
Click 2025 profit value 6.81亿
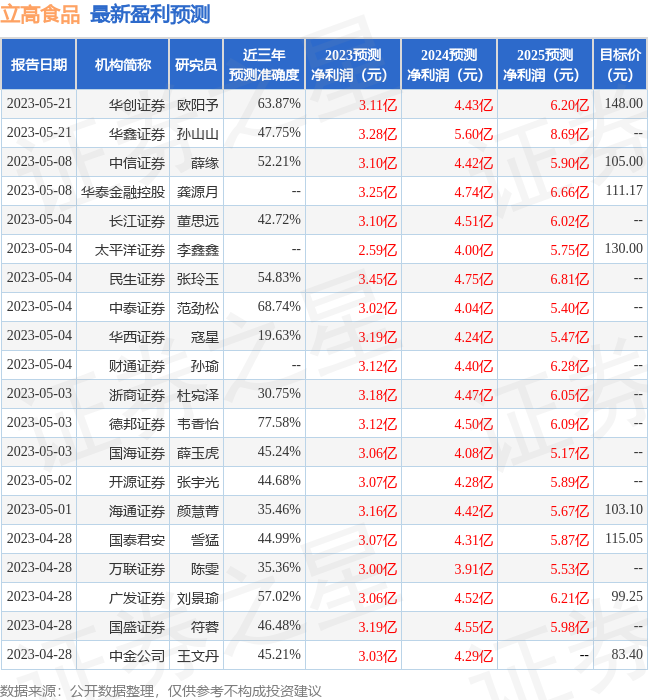(x=569, y=279)
